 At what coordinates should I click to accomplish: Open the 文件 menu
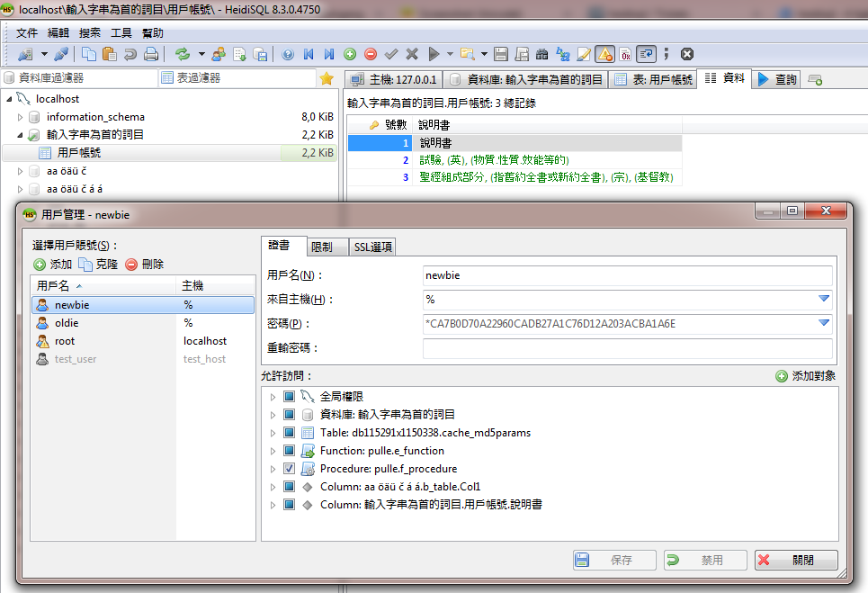pyautogui.click(x=27, y=33)
